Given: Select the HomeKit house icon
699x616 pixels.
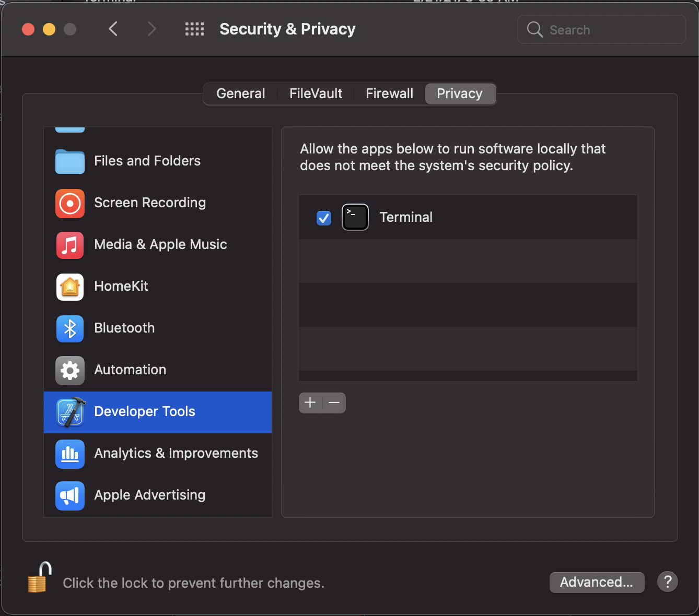Looking at the screenshot, I should click(x=70, y=287).
